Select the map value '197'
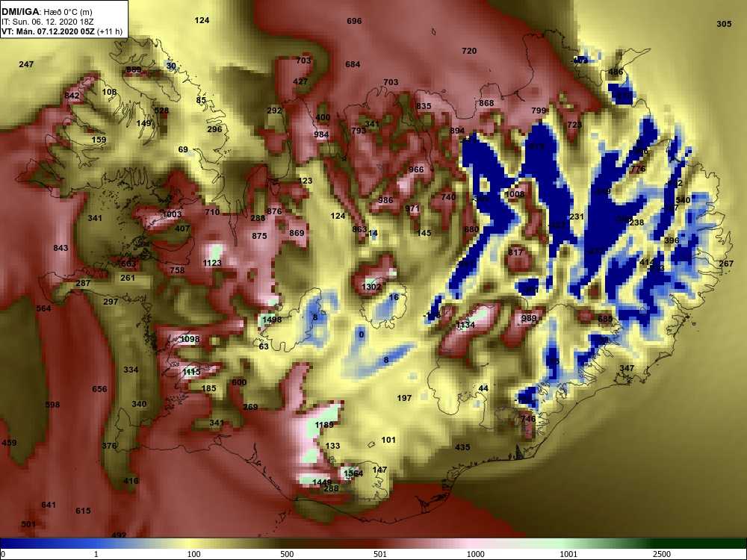Image resolution: width=747 pixels, height=560 pixels. point(404,398)
